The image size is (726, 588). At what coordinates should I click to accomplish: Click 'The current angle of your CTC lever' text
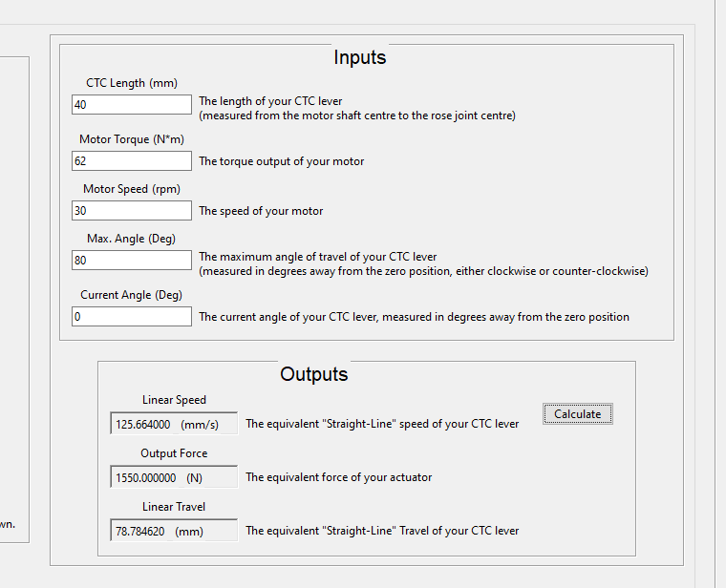tap(414, 317)
